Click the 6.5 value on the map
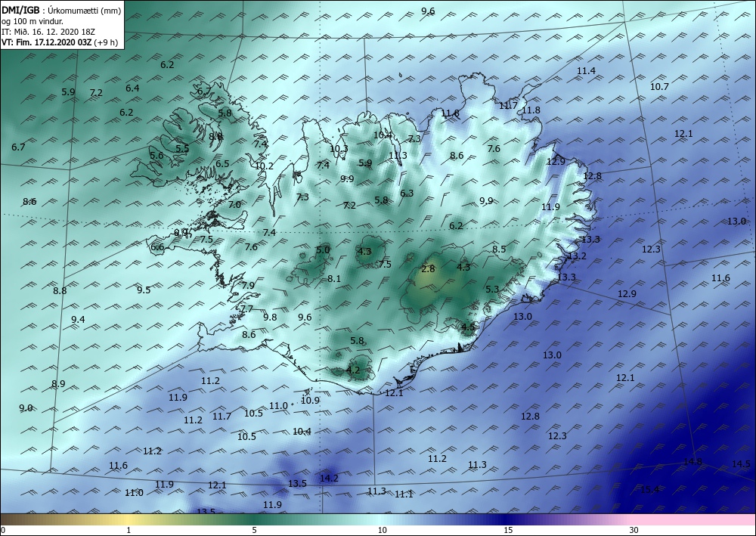 [x=222, y=164]
